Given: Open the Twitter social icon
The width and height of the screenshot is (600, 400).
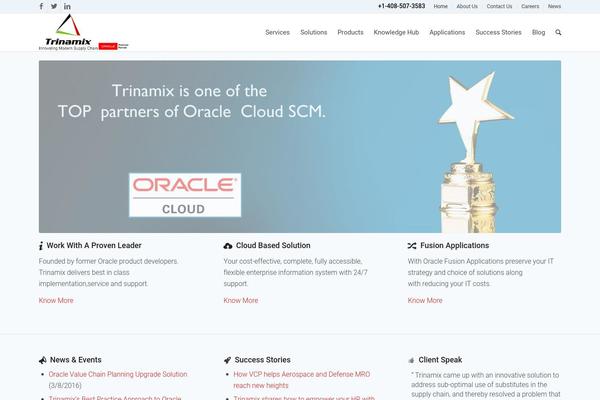Looking at the screenshot, I should click(54, 6).
